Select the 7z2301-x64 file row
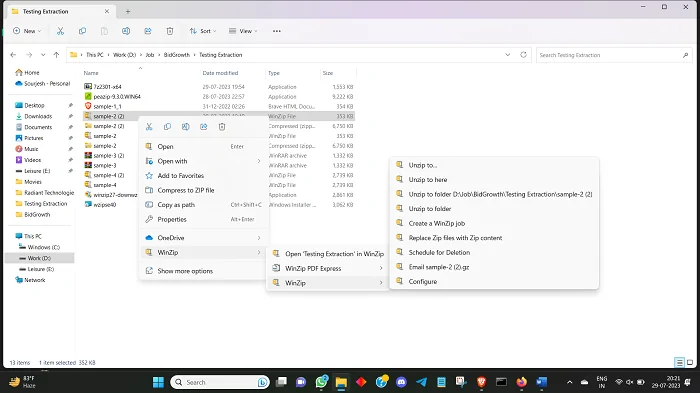Screen dimensions: 700x393 click(x=219, y=87)
